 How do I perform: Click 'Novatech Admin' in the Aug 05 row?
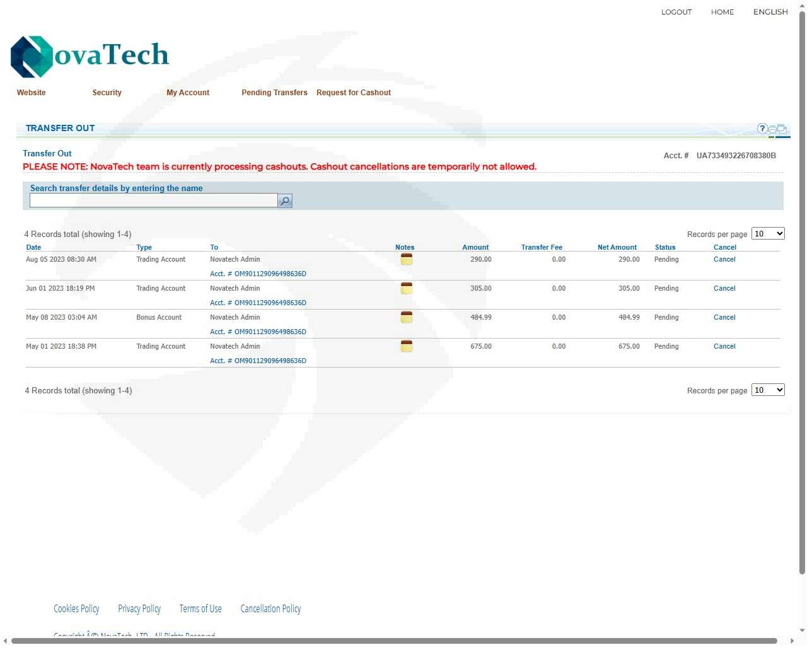click(235, 259)
